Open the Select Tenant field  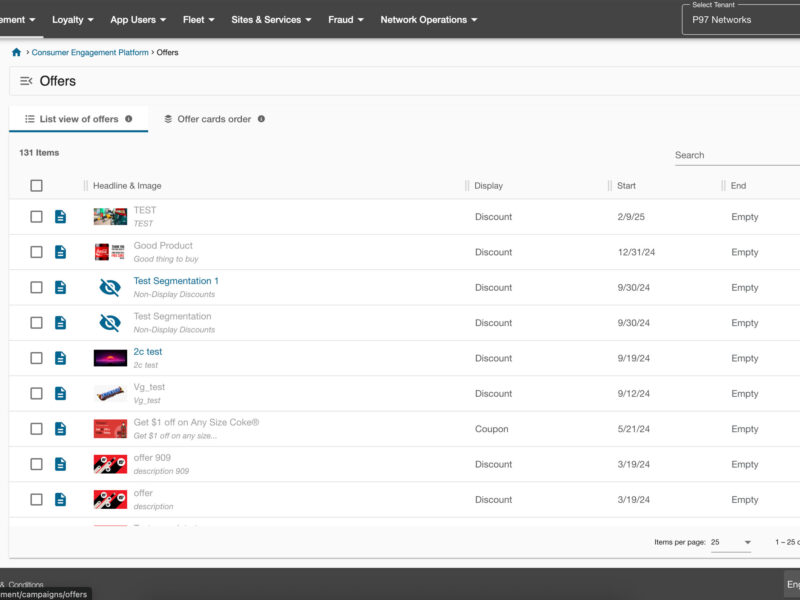tap(740, 20)
